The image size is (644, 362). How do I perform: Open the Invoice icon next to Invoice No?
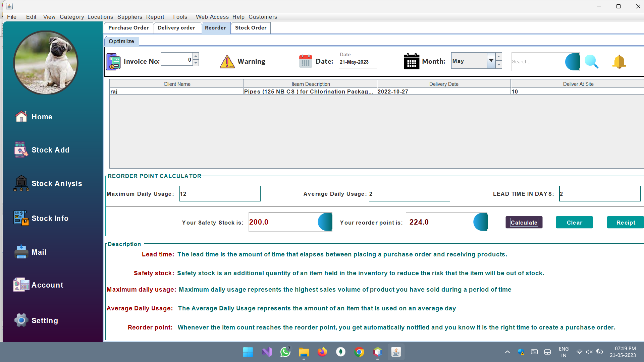[113, 61]
